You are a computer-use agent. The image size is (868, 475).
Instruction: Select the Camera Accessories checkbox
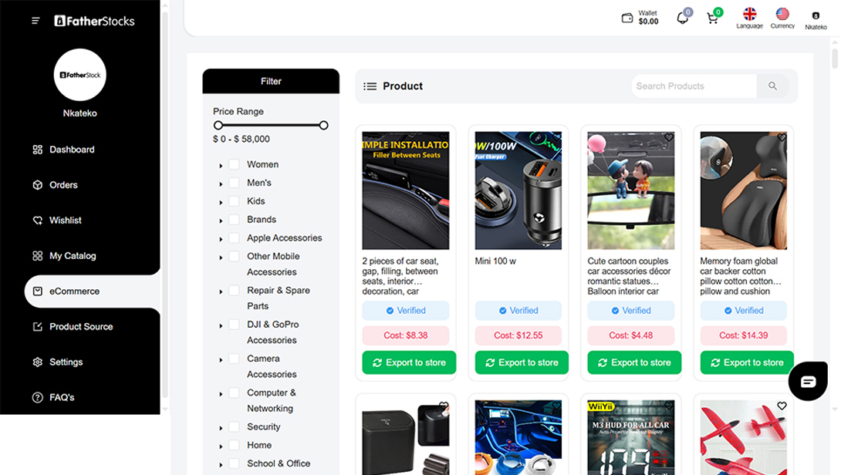coord(234,359)
